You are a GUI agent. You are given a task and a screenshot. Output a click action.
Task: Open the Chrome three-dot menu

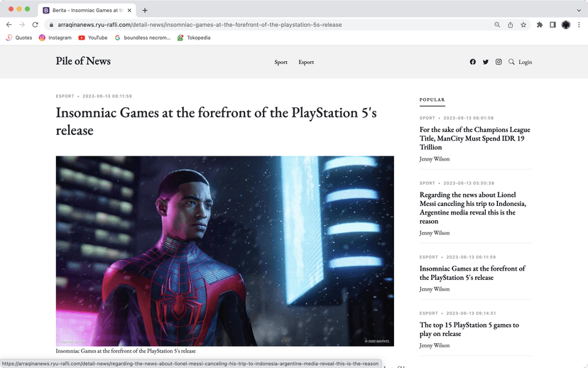click(x=579, y=24)
